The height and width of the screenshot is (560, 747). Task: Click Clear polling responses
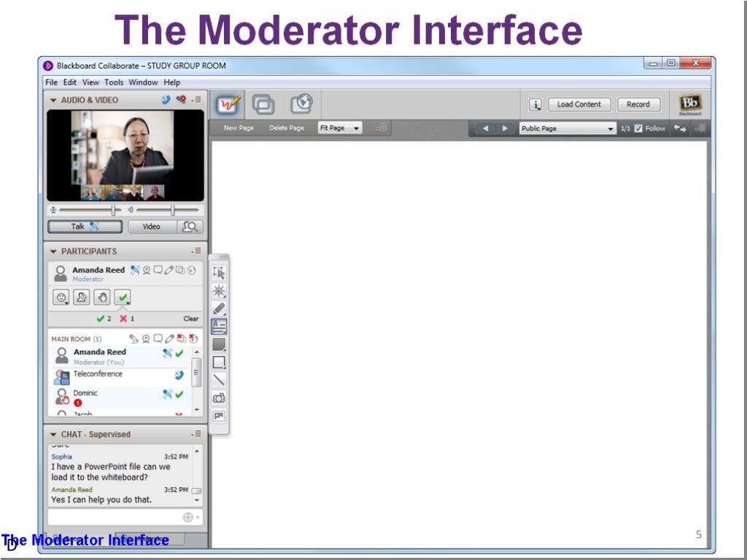tap(191, 319)
